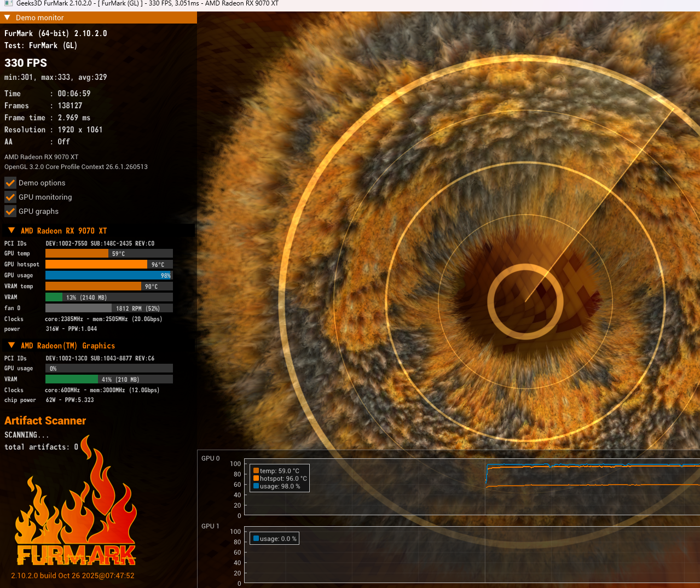The height and width of the screenshot is (588, 700).
Task: Uncheck the GPU monitoring checkbox
Action: click(10, 197)
